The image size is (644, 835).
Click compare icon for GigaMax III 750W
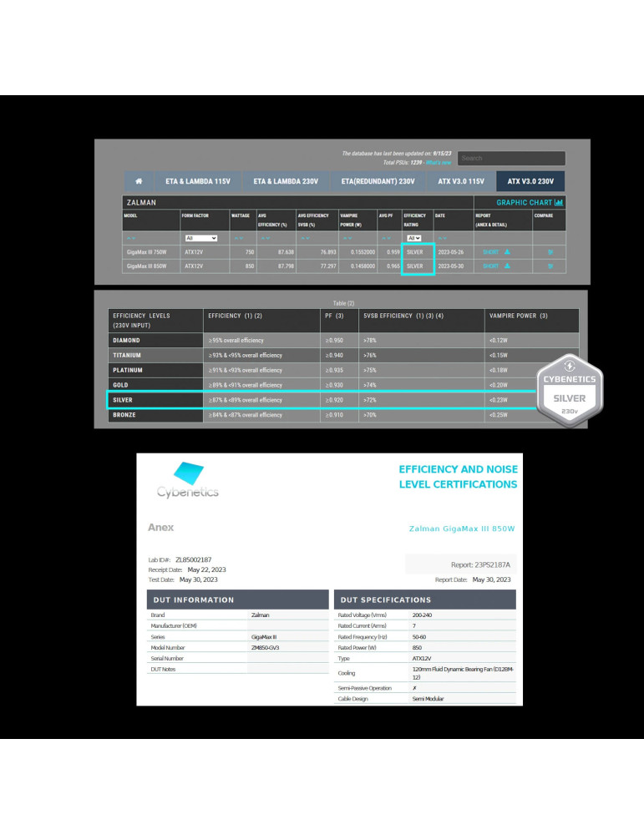(550, 251)
